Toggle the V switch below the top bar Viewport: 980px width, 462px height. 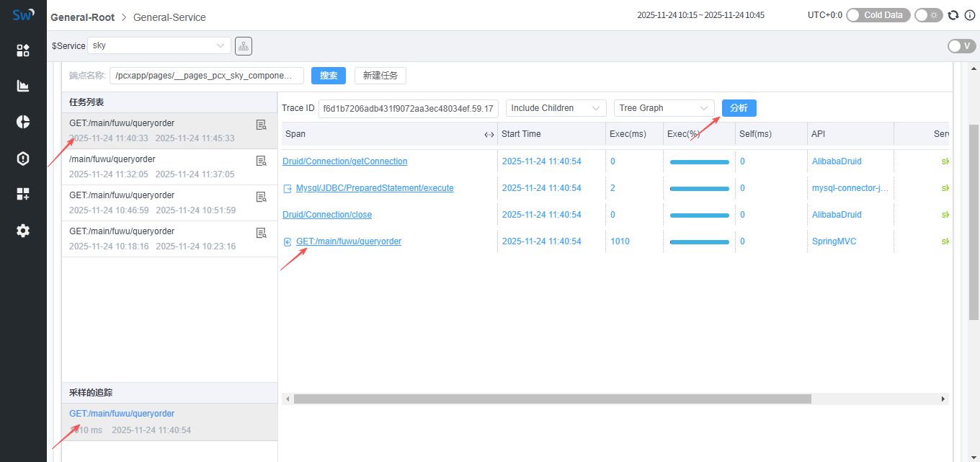click(961, 46)
